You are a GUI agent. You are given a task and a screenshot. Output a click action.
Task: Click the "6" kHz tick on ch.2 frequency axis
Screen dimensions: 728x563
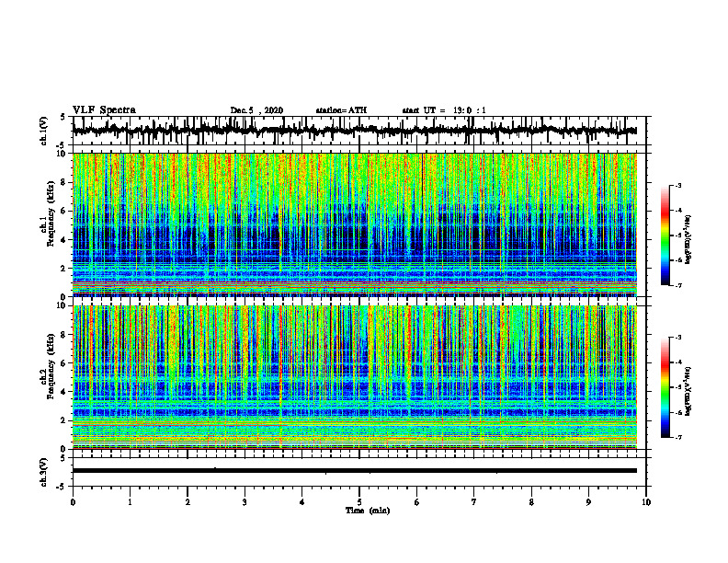pos(64,363)
